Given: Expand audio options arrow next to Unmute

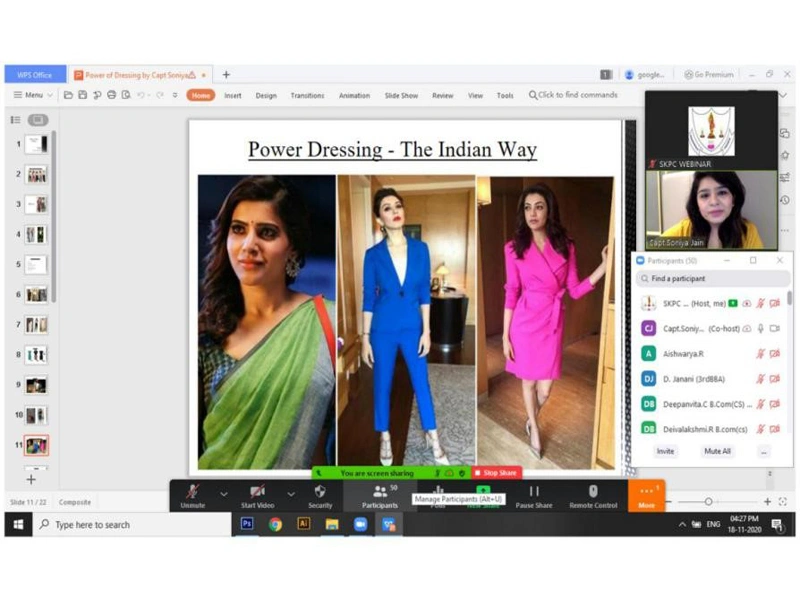Looking at the screenshot, I should point(223,494).
